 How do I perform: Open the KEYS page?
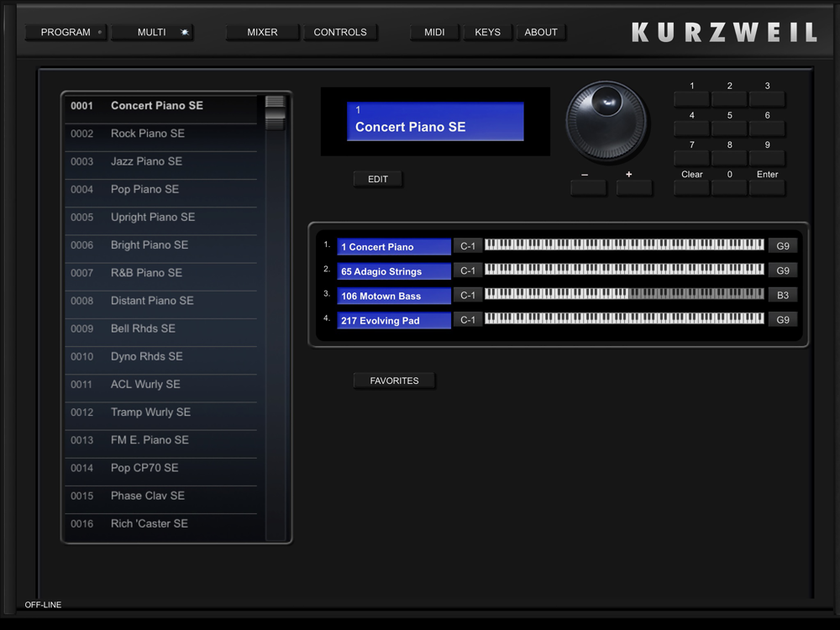(x=487, y=32)
